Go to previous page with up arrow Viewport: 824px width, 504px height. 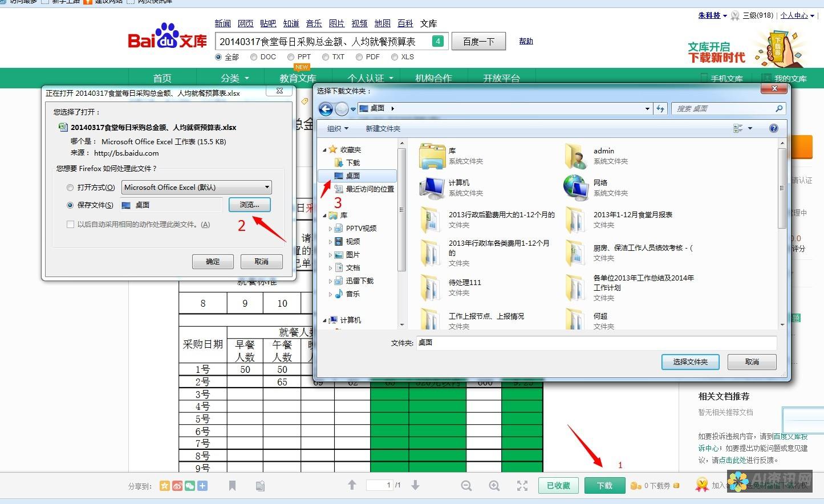pyautogui.click(x=352, y=485)
